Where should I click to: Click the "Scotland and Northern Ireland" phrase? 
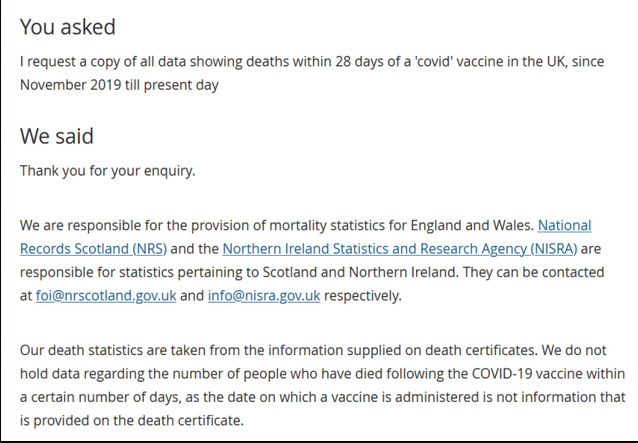tap(360, 272)
